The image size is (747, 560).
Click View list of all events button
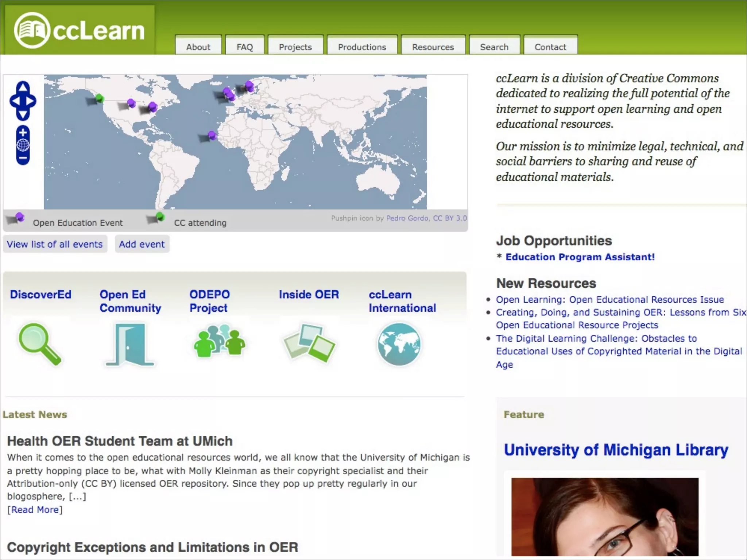pyautogui.click(x=55, y=244)
